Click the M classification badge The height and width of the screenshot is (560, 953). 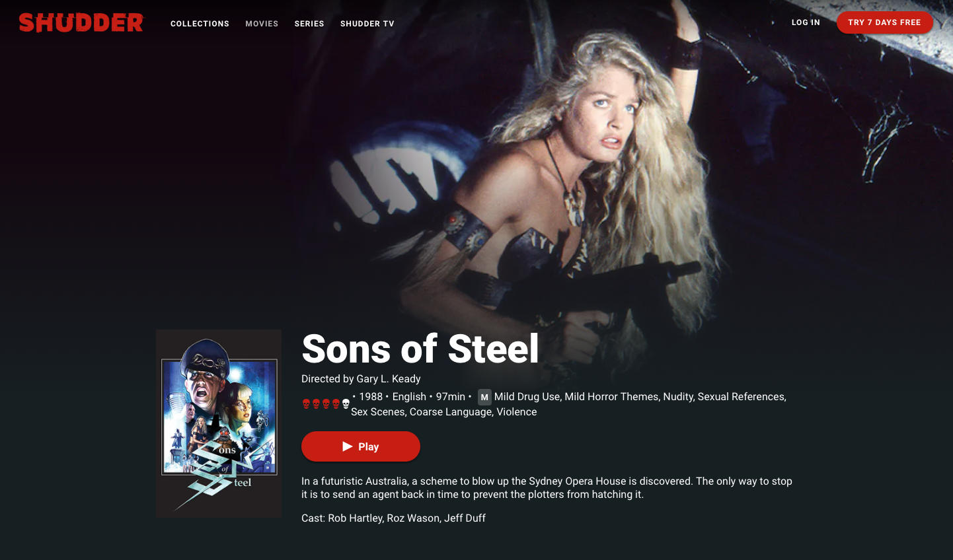coord(484,397)
